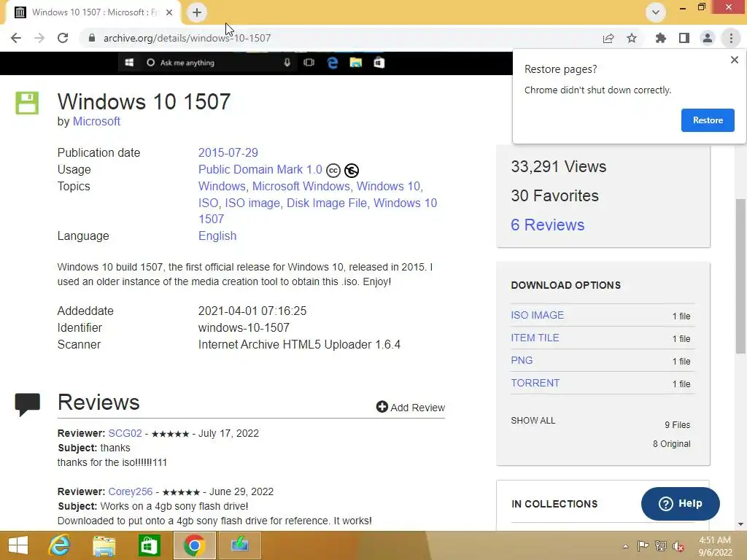Dismiss the Restore pages popup

pyautogui.click(x=735, y=60)
